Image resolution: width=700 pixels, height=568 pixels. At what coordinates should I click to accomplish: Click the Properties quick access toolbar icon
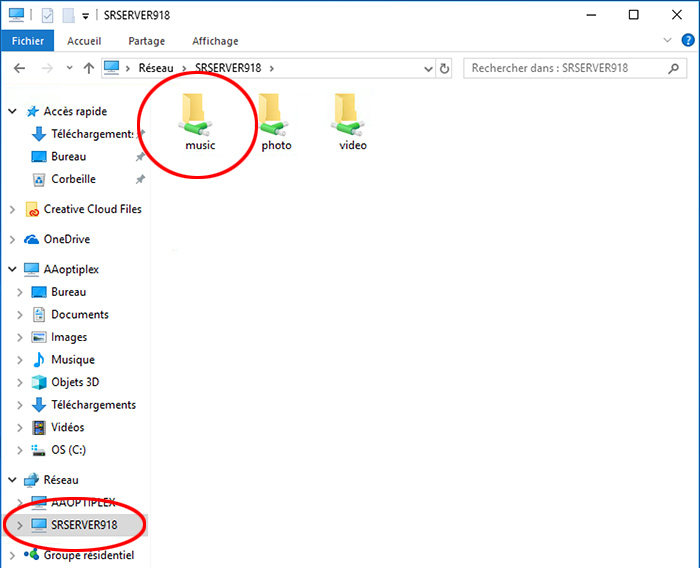(x=47, y=15)
